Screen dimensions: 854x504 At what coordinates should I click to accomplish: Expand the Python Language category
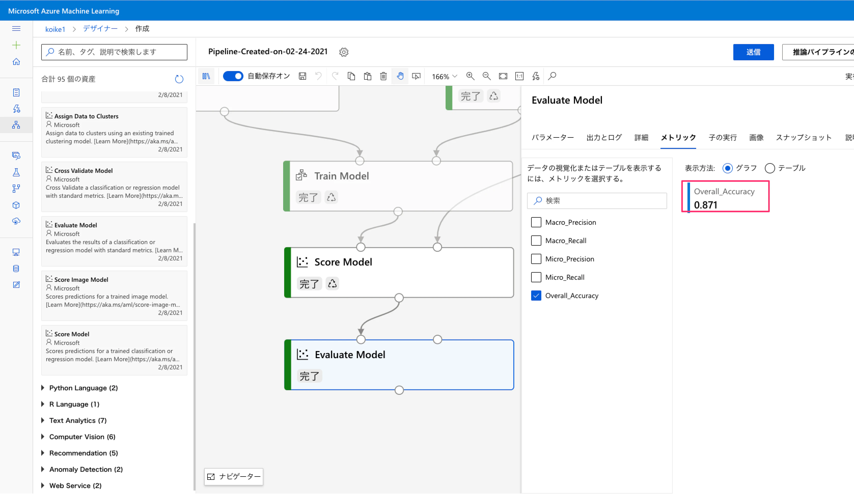(x=43, y=388)
